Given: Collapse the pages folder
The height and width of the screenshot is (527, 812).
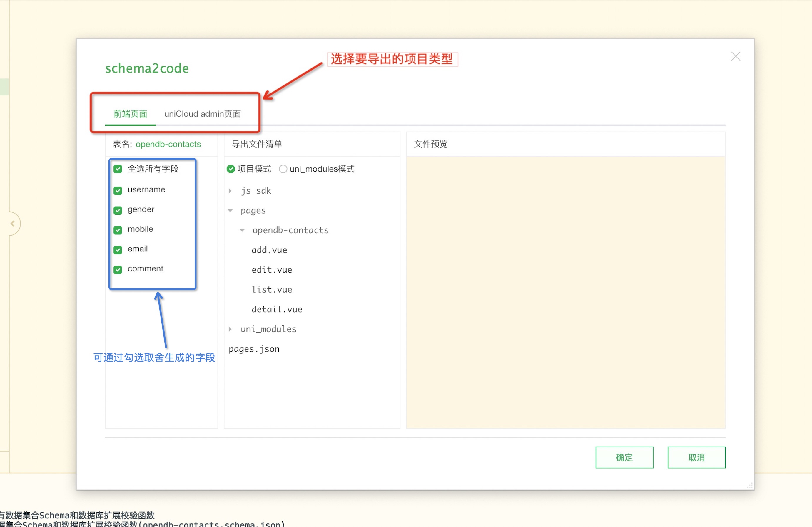Looking at the screenshot, I should (x=230, y=211).
